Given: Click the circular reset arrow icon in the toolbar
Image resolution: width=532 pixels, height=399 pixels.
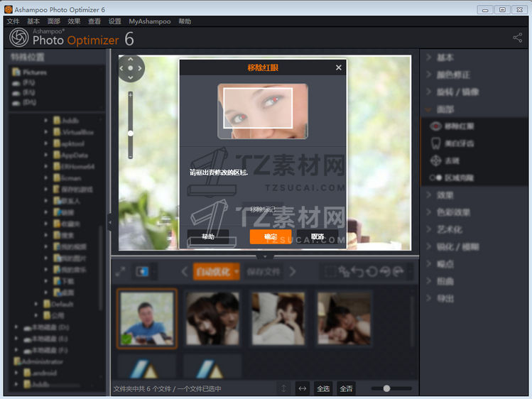Looking at the screenshot, I should pos(372,271).
